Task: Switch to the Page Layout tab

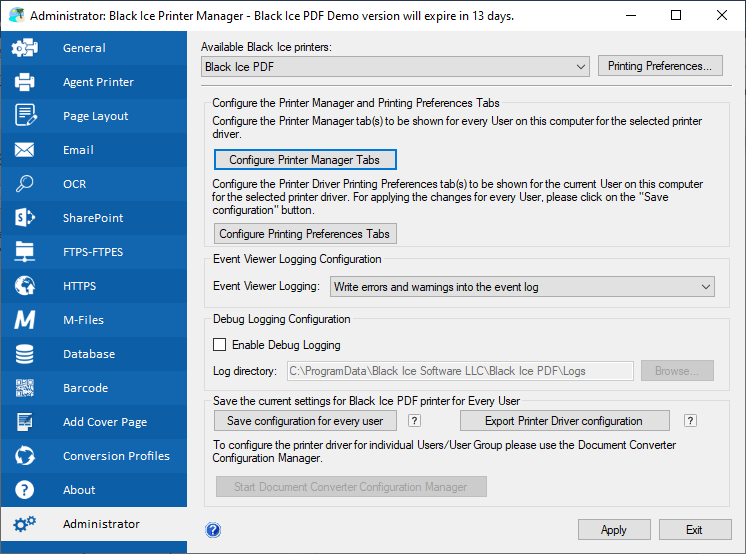Action: 94,116
